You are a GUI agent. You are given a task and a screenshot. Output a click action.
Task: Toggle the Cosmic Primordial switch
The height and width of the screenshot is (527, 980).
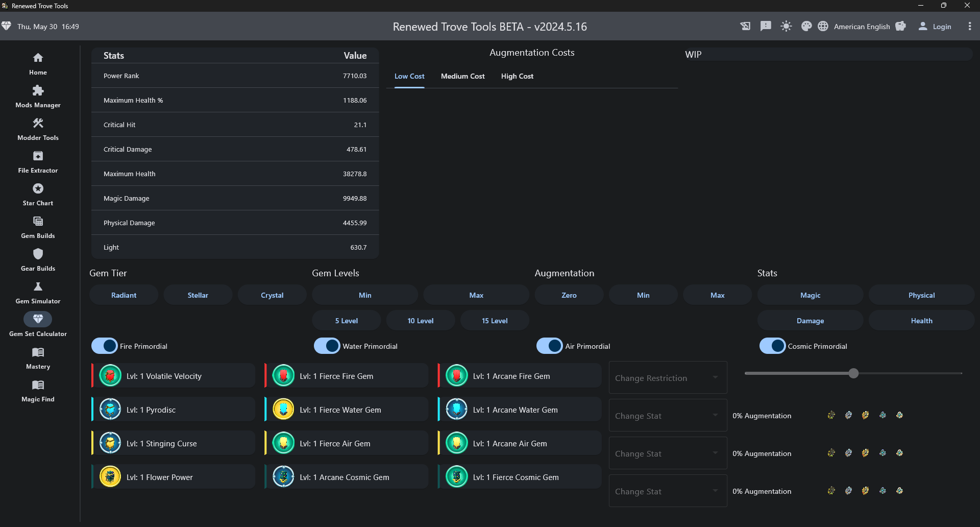pos(772,346)
